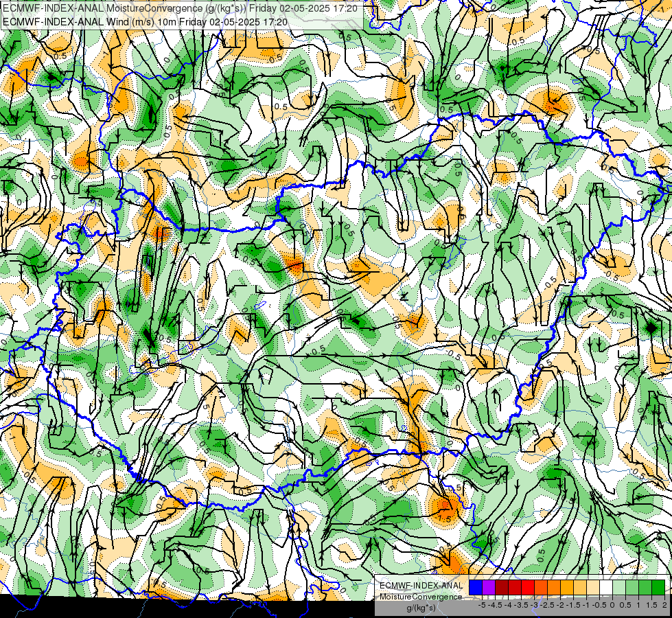Select the darkest green legend swatch
Image resolution: width=672 pixels, height=618 pixels.
pos(658,587)
